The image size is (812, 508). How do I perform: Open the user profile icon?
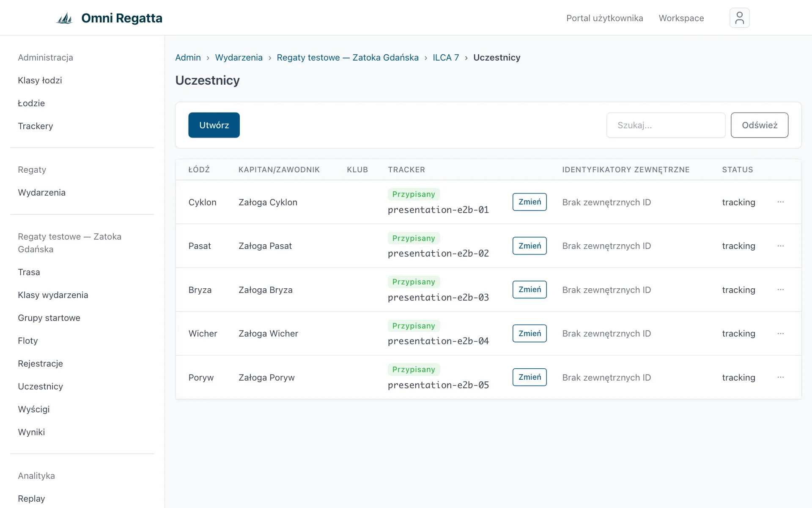(739, 18)
